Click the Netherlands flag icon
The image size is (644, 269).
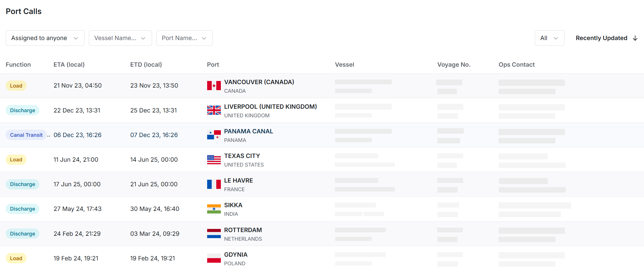tap(214, 234)
